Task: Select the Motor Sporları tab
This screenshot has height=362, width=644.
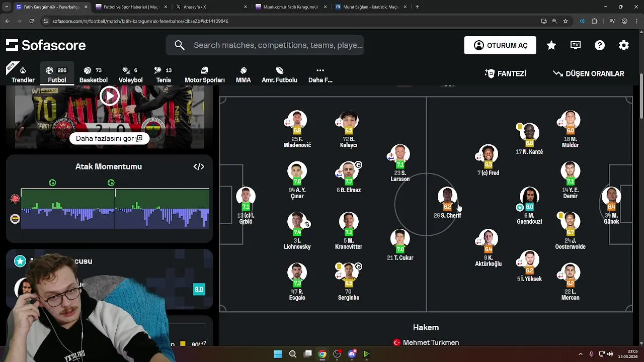Action: point(204,74)
